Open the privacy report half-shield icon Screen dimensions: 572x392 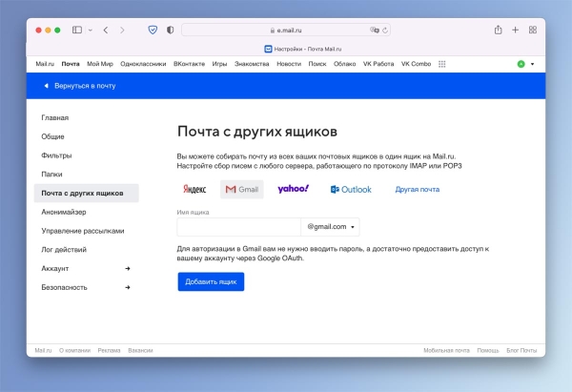pyautogui.click(x=171, y=30)
